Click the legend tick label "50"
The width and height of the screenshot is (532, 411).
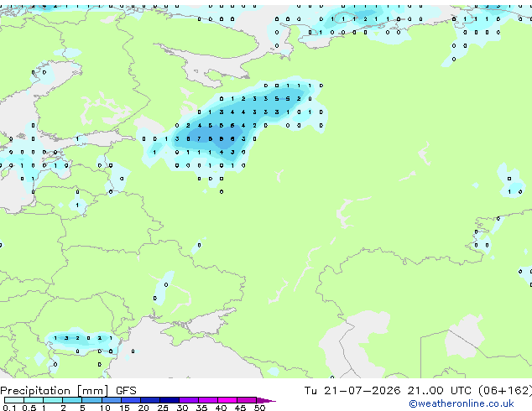coord(259,408)
